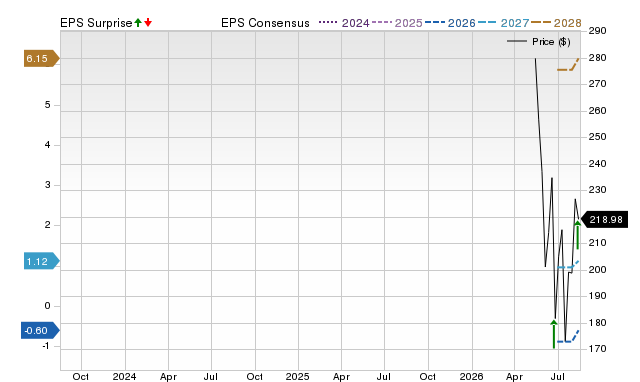The image size is (640, 382).
Task: Click the dark blue 2026 dashed consensus line
Action: point(568,337)
